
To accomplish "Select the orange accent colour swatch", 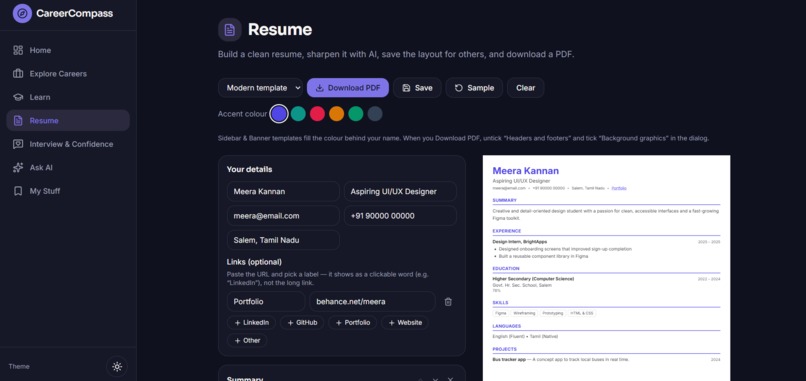I will tap(336, 114).
